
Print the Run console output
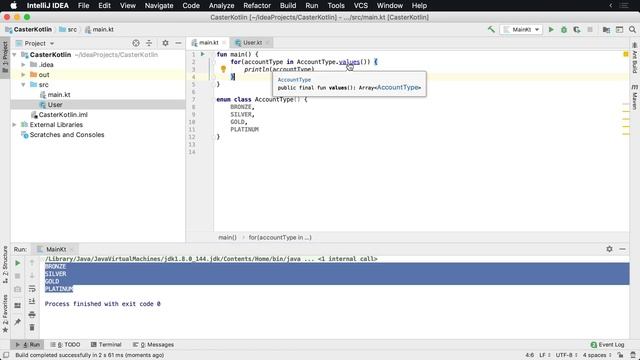(32, 314)
